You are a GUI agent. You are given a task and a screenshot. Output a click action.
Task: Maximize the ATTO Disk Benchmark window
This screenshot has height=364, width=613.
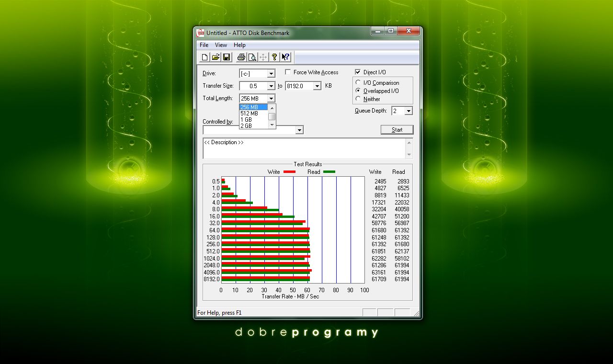tap(391, 31)
